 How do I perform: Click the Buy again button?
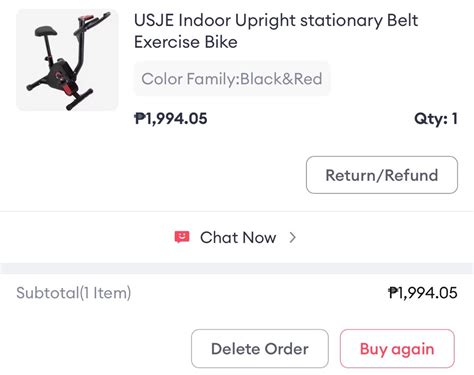tap(397, 349)
